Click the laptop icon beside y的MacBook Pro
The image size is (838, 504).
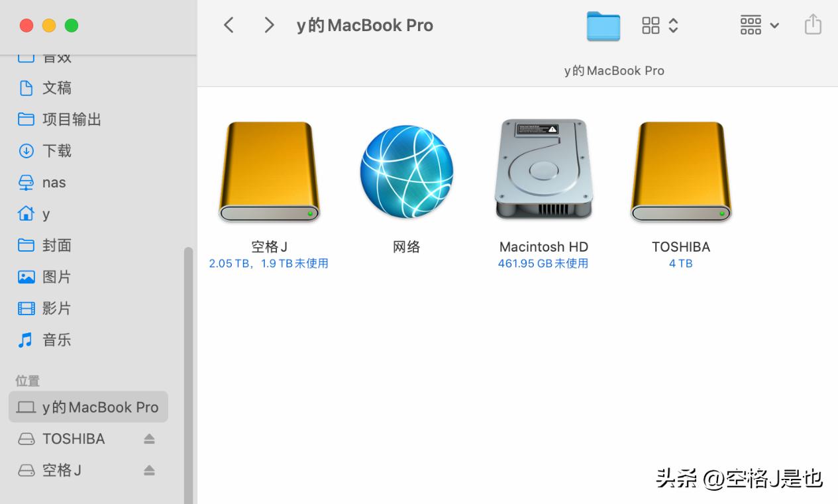[26, 407]
